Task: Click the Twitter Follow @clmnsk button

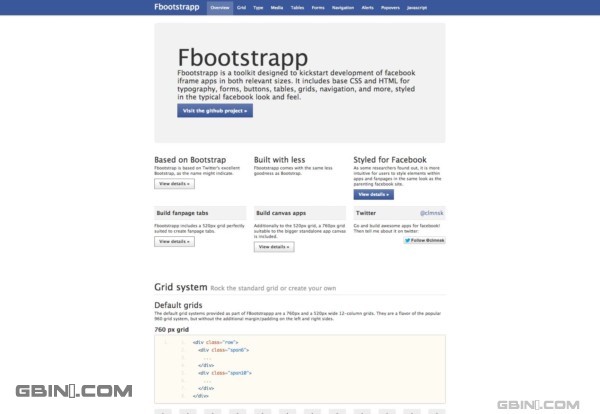Action: tap(423, 241)
